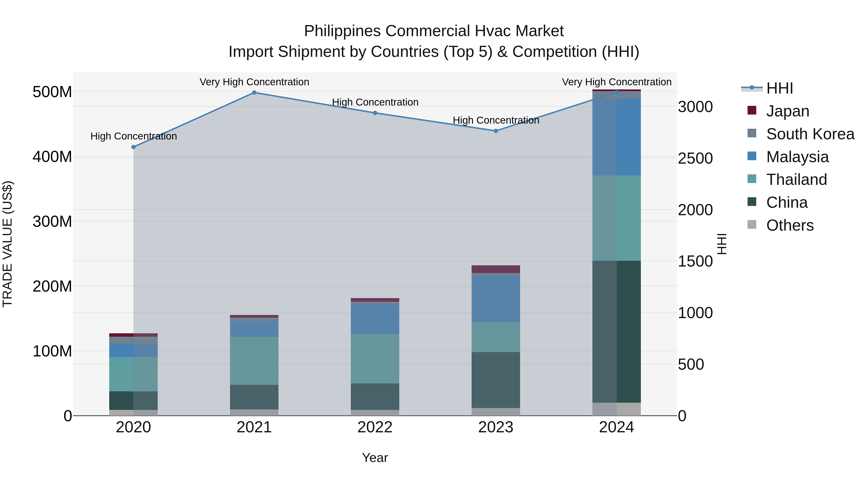This screenshot has height=488, width=868.
Task: Click the 3000 HHI axis tick label
Action: pyautogui.click(x=695, y=107)
